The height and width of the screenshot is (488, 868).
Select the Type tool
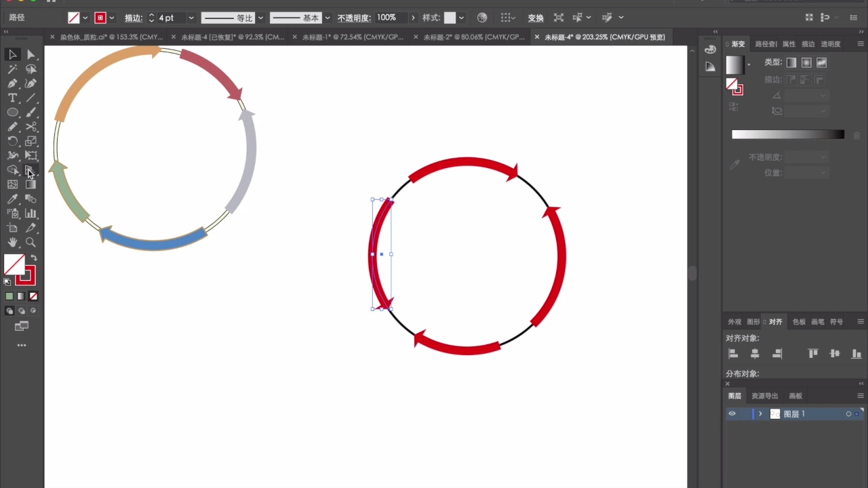pyautogui.click(x=12, y=98)
